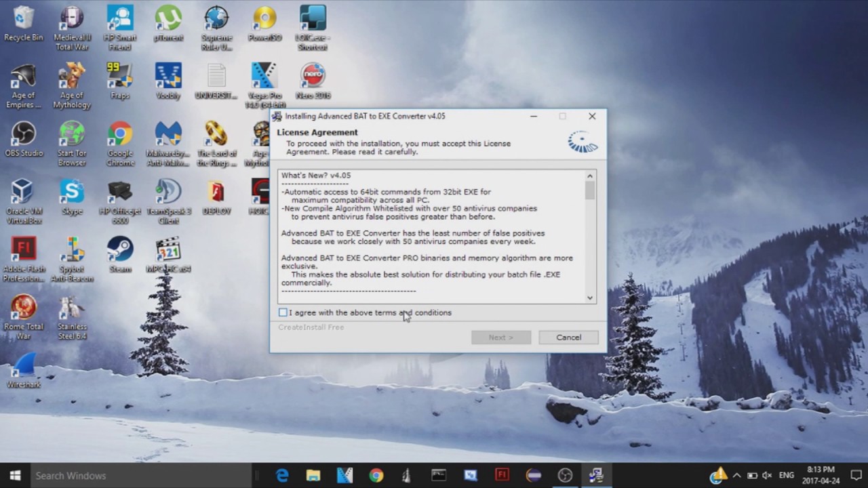Open PowerISO via its desktop icon
Viewport: 868px width, 488px height.
(264, 17)
